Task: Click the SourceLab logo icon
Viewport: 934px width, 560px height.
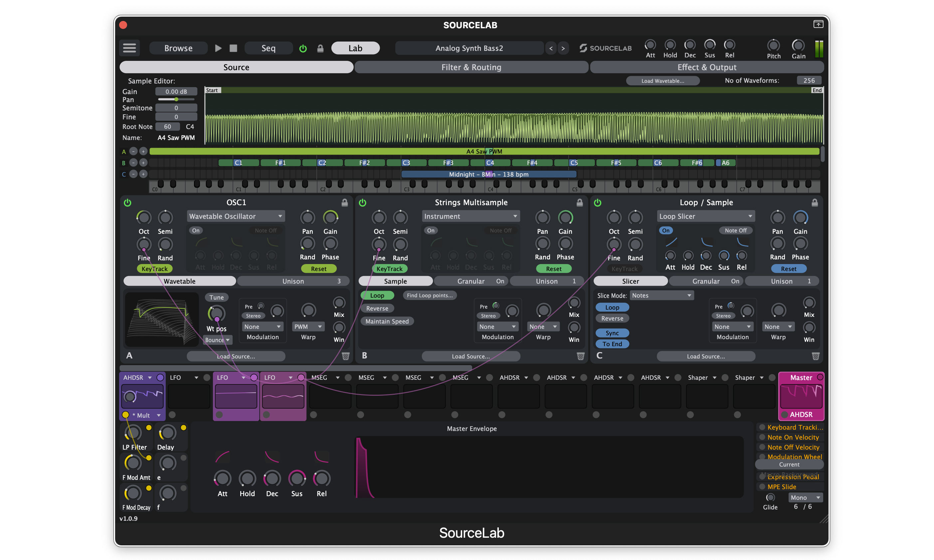Action: coord(584,48)
